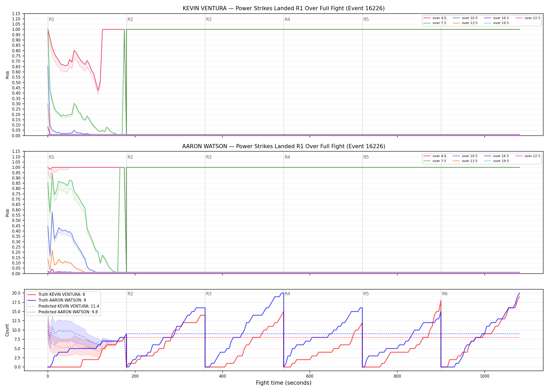Click the R6 round marker in the Count chart
Viewport: 549px width, 392px height.
445,294
